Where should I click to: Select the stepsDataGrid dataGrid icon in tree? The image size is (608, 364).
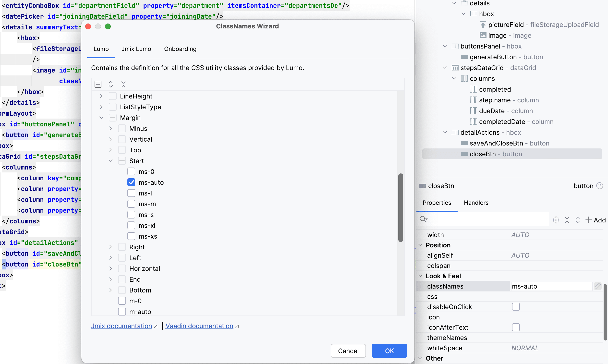[455, 68]
